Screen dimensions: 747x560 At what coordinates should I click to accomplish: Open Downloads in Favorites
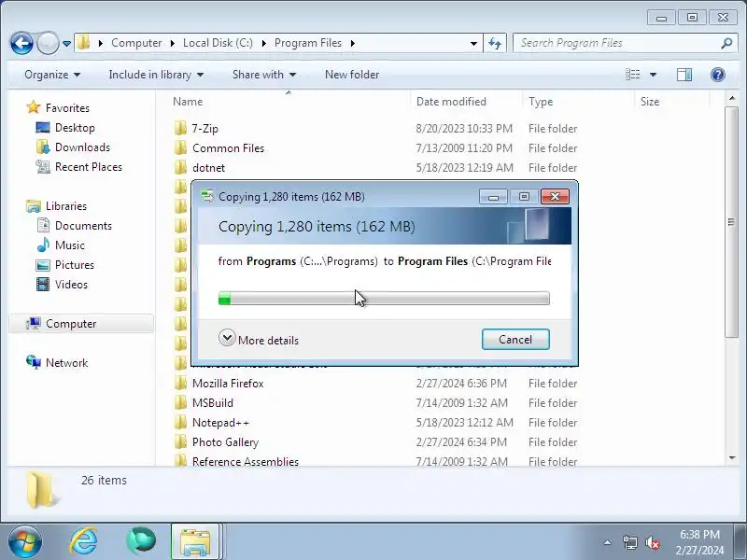[x=82, y=147]
